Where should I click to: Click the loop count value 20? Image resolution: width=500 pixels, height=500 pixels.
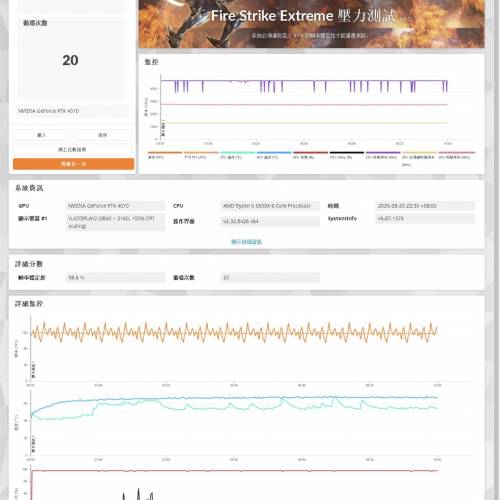(x=70, y=60)
